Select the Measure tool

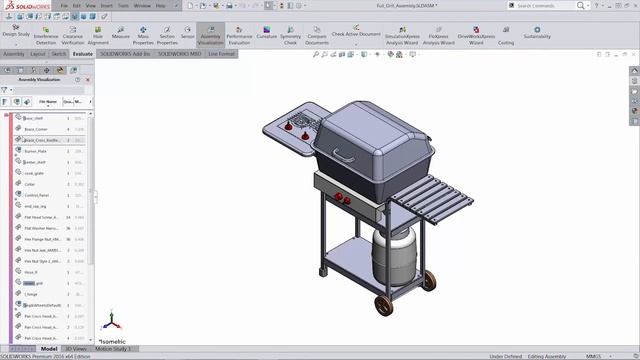(x=120, y=33)
